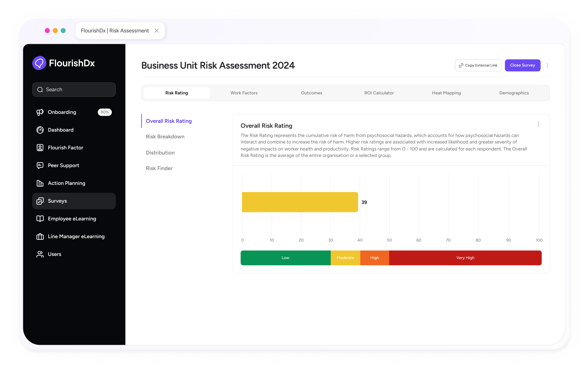Click the link icon in Copy External Link
Image resolution: width=588 pixels, height=368 pixels.
pos(461,65)
